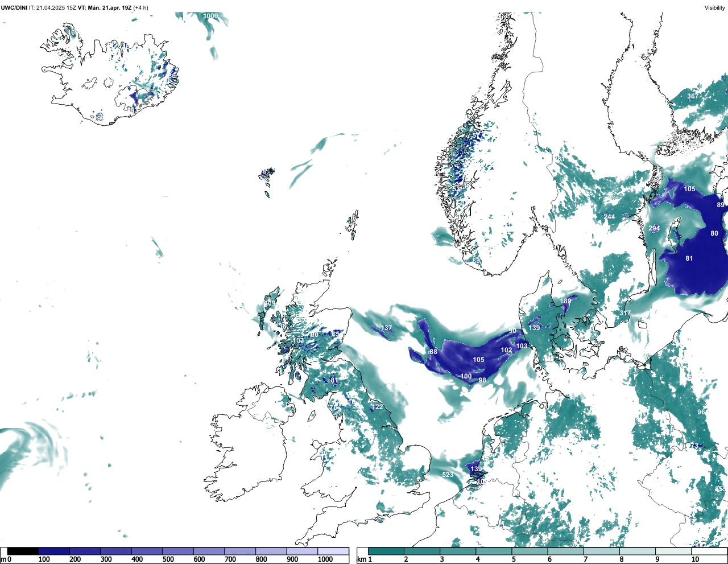The height and width of the screenshot is (564, 728).
Task: Click the 'm' unit label of the left legend
Action: pos(3,559)
